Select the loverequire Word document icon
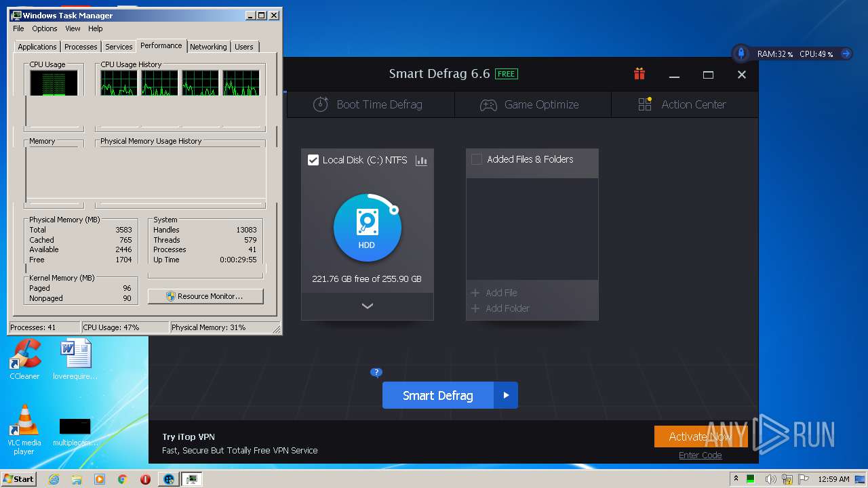 75,359
